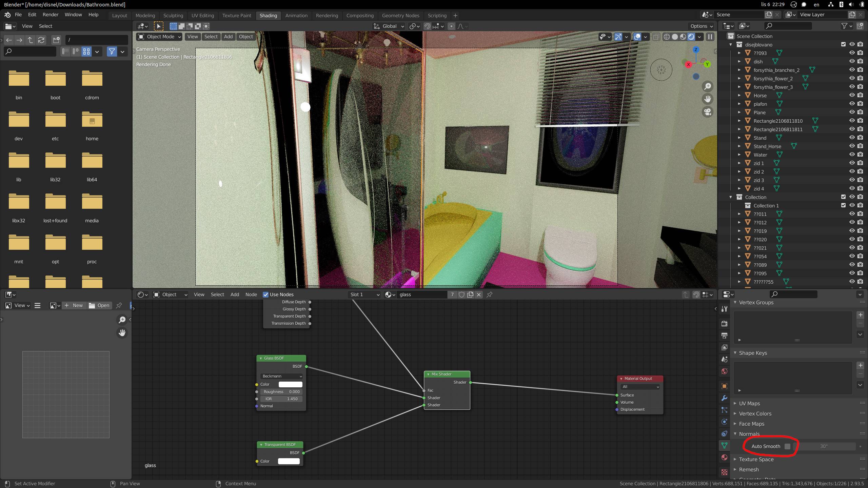Hide the Horse object in viewport
This screenshot has height=488, width=868.
click(851, 95)
